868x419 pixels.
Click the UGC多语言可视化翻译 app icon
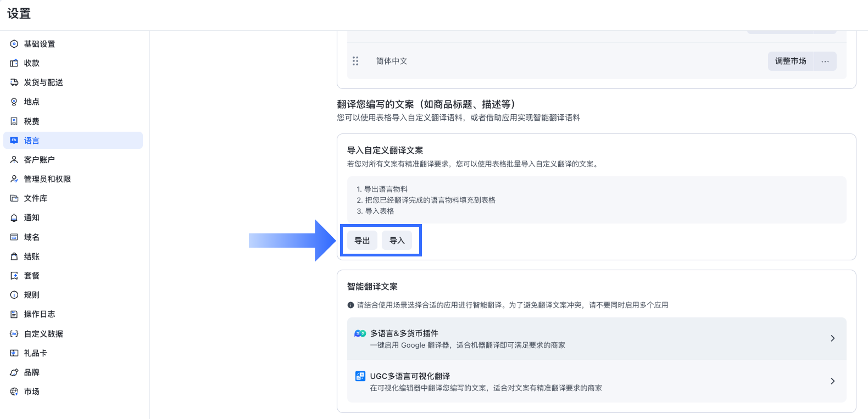point(360,376)
